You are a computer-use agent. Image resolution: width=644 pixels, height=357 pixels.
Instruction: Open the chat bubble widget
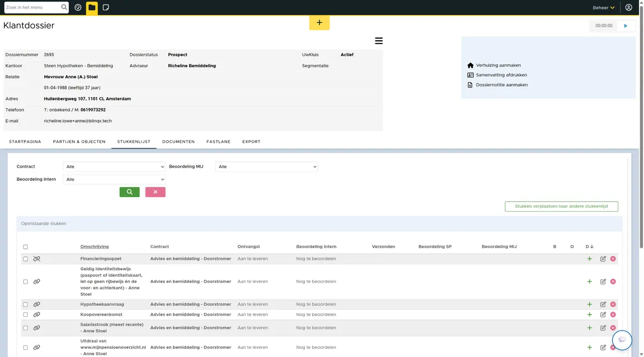click(622, 340)
